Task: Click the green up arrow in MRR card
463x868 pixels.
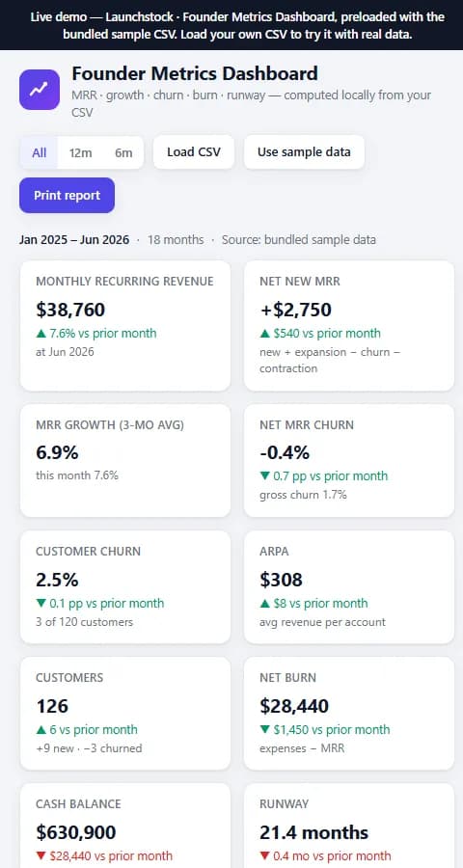Action: [x=41, y=334]
